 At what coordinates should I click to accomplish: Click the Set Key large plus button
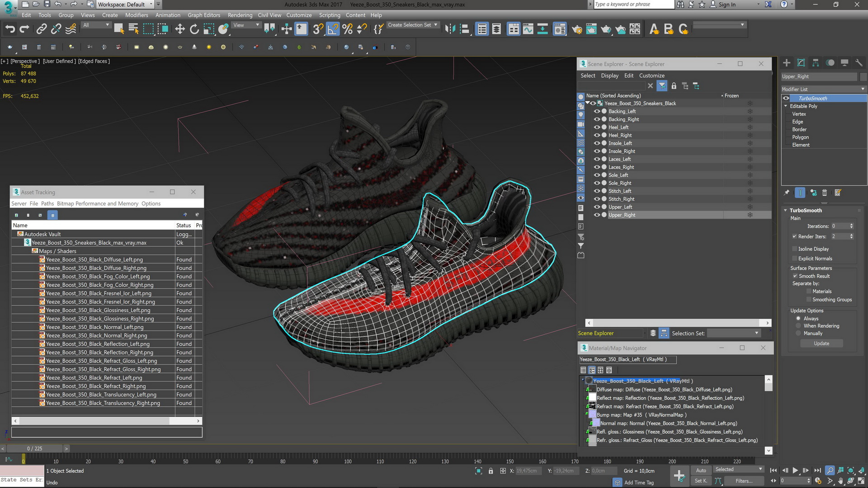pyautogui.click(x=679, y=475)
